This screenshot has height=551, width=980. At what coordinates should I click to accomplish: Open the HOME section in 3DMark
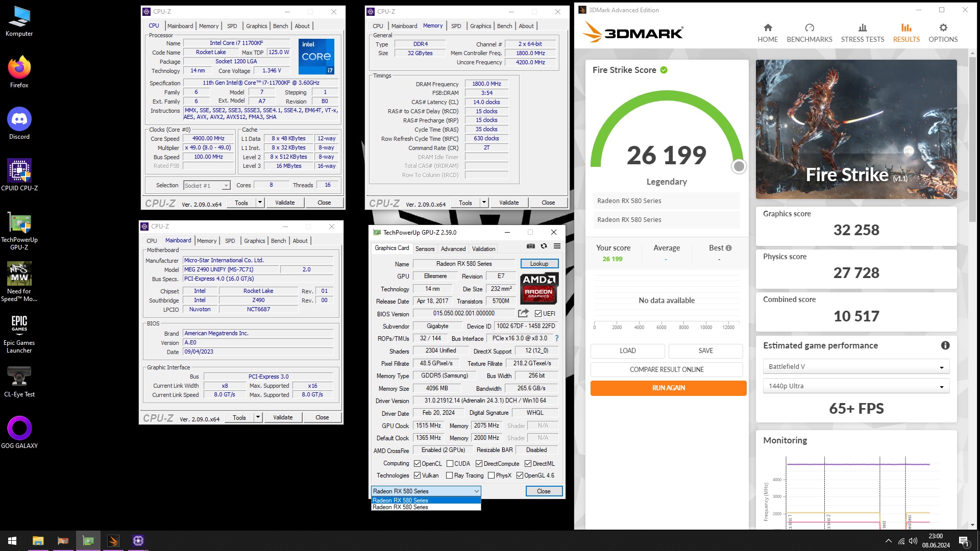[x=767, y=33]
